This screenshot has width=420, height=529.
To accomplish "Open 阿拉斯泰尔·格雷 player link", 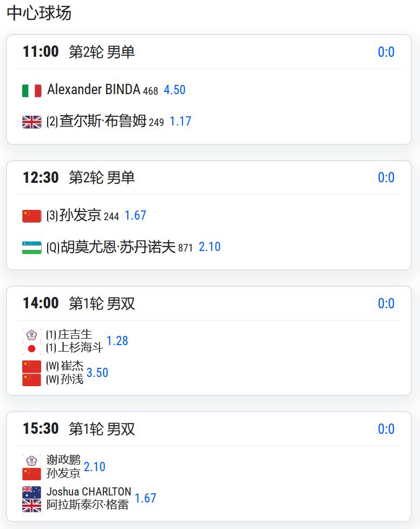I will click(x=87, y=505).
